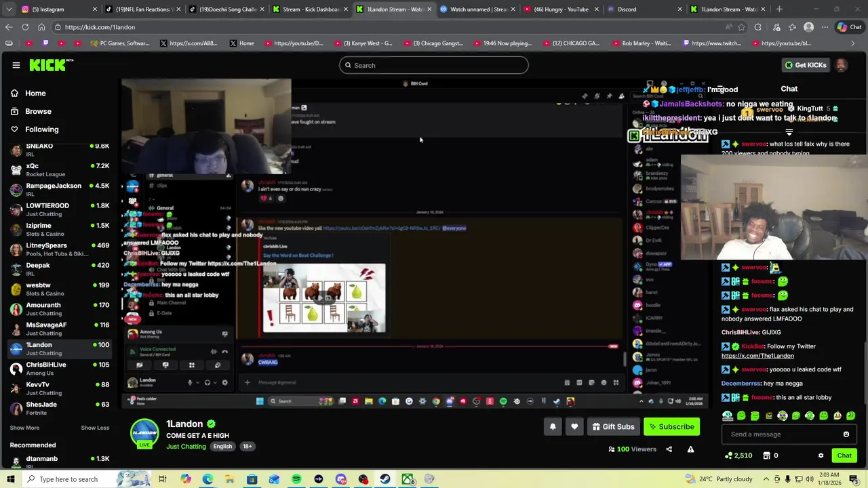The height and width of the screenshot is (488, 868).
Task: Click the browser home icon
Action: click(x=41, y=27)
